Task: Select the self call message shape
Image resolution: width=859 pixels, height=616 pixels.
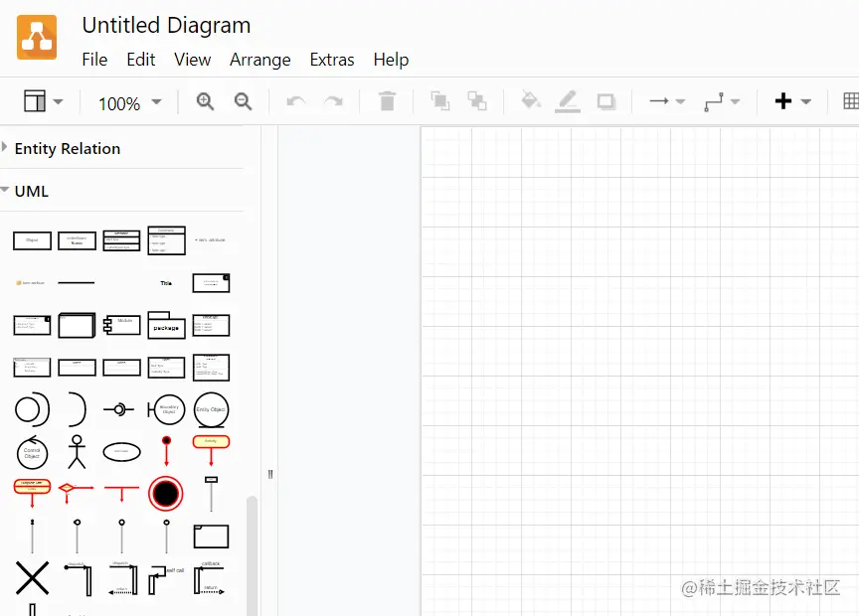Action: point(167,579)
